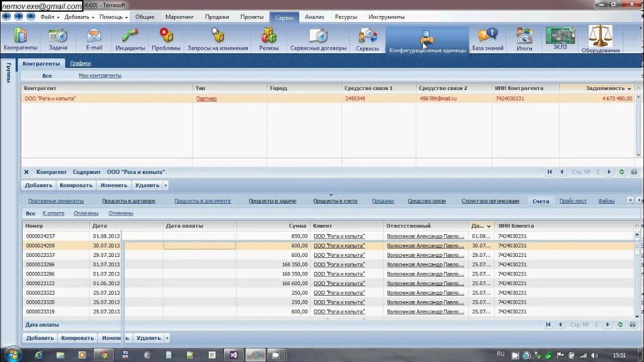
Task: Open the Файл menu dropdown
Action: point(50,17)
